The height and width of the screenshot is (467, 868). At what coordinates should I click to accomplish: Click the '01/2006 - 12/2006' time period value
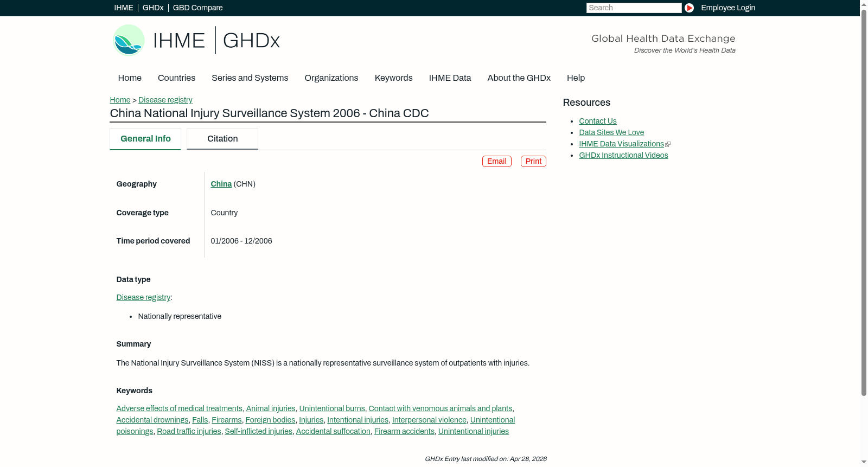[241, 241]
